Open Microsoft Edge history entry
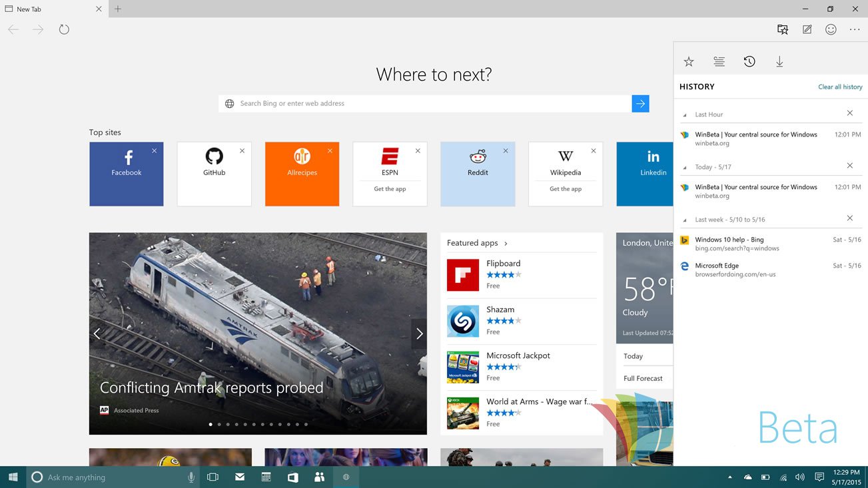Screen dimensions: 868x488 coord(770,270)
